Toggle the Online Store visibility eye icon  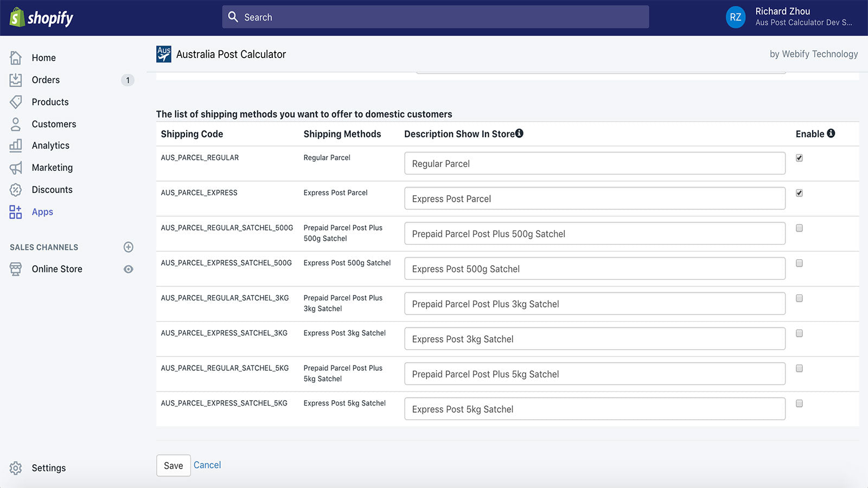(128, 269)
